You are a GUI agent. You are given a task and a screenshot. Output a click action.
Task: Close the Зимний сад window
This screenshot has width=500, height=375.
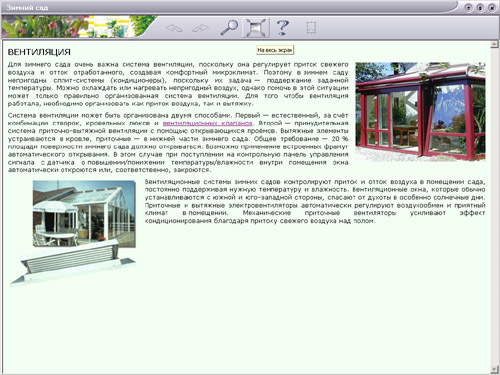coord(492,7)
